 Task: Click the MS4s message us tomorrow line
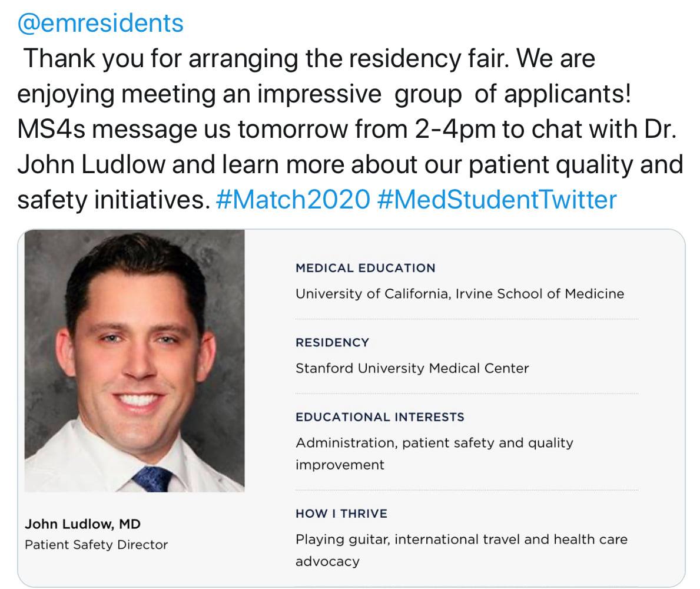[347, 129]
